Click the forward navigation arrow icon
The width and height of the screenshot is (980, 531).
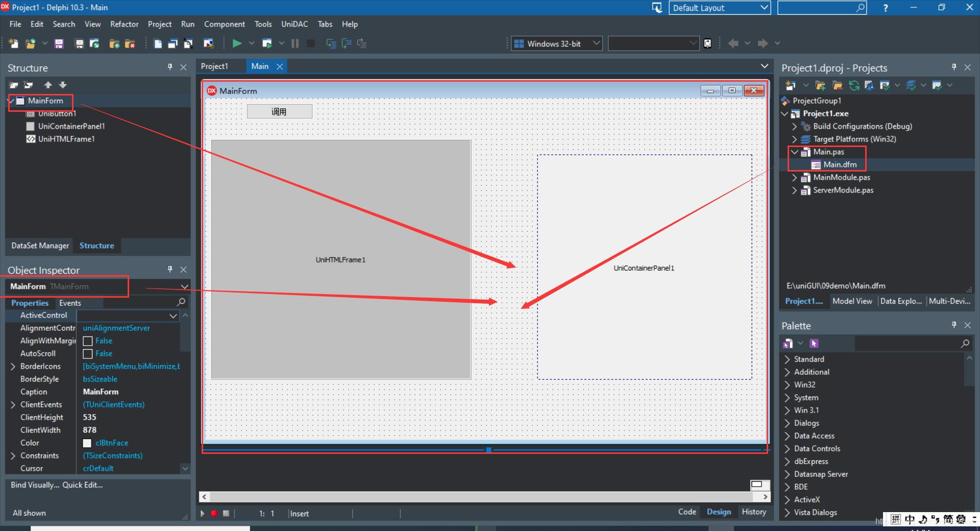(x=763, y=43)
